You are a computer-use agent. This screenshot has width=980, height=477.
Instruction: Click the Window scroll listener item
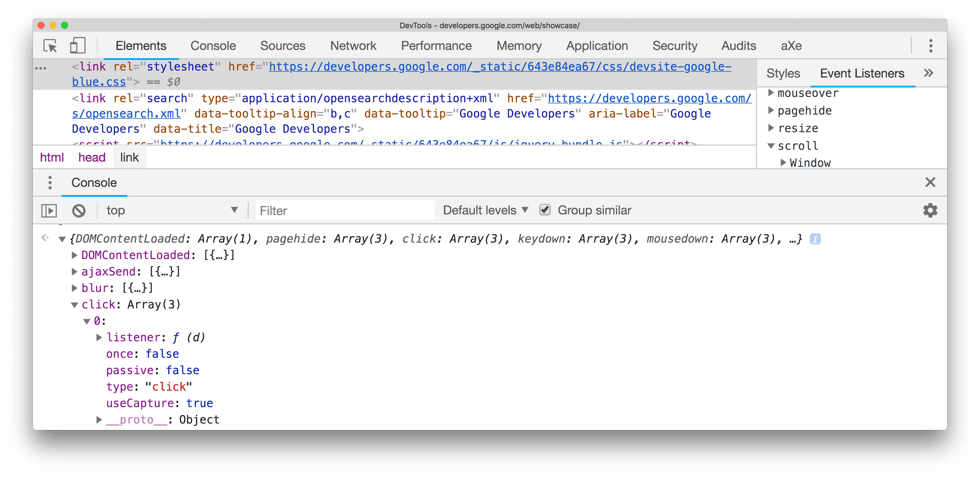(809, 163)
